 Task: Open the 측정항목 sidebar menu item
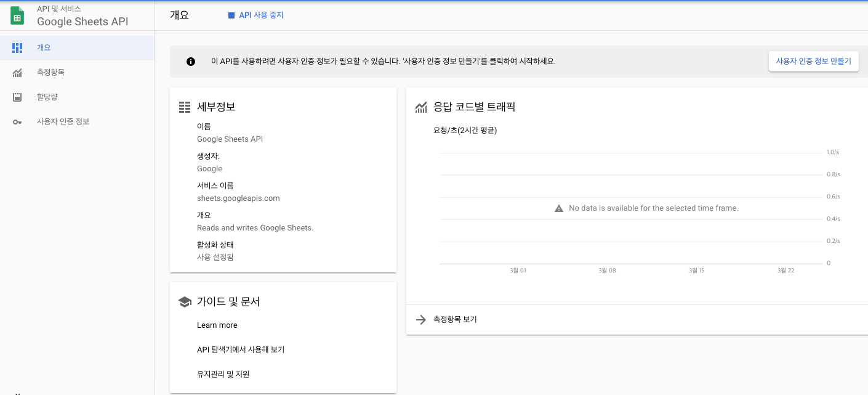point(77,72)
